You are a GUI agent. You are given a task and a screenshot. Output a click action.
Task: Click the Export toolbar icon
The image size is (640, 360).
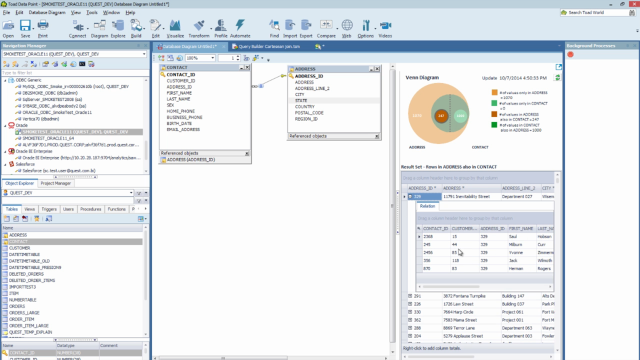[x=306, y=29]
